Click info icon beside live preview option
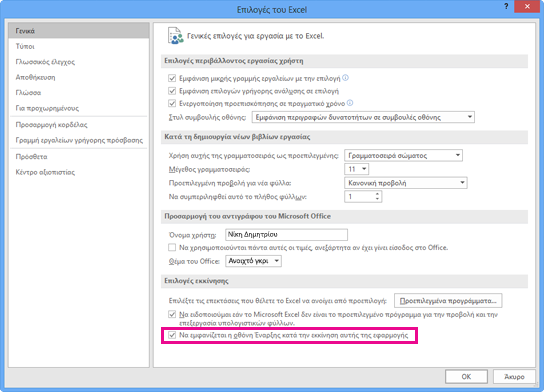The width and height of the screenshot is (544, 392). [350, 103]
